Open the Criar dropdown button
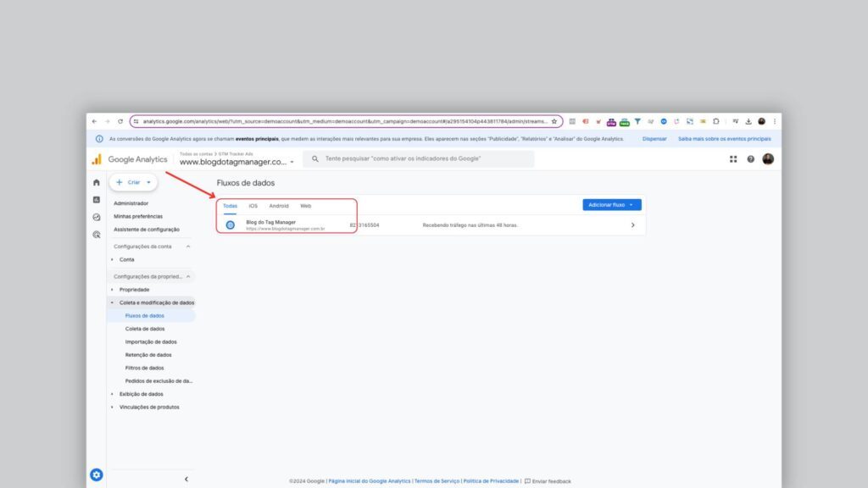Screen dimensions: 868x488 133,182
